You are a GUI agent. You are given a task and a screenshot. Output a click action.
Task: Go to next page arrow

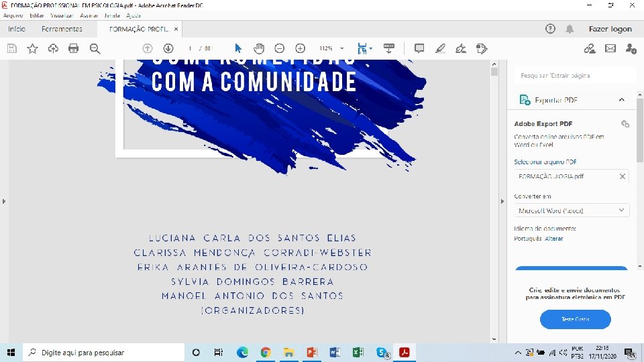pyautogui.click(x=168, y=48)
